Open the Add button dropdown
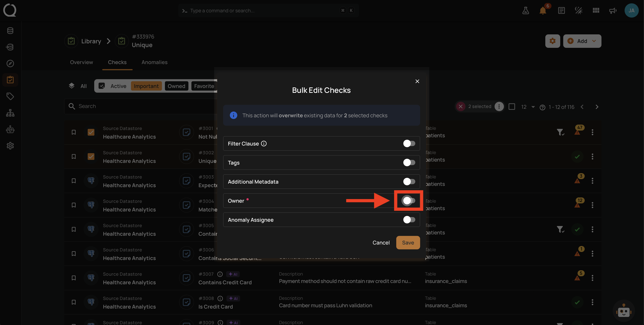This screenshot has width=644, height=325. click(582, 41)
